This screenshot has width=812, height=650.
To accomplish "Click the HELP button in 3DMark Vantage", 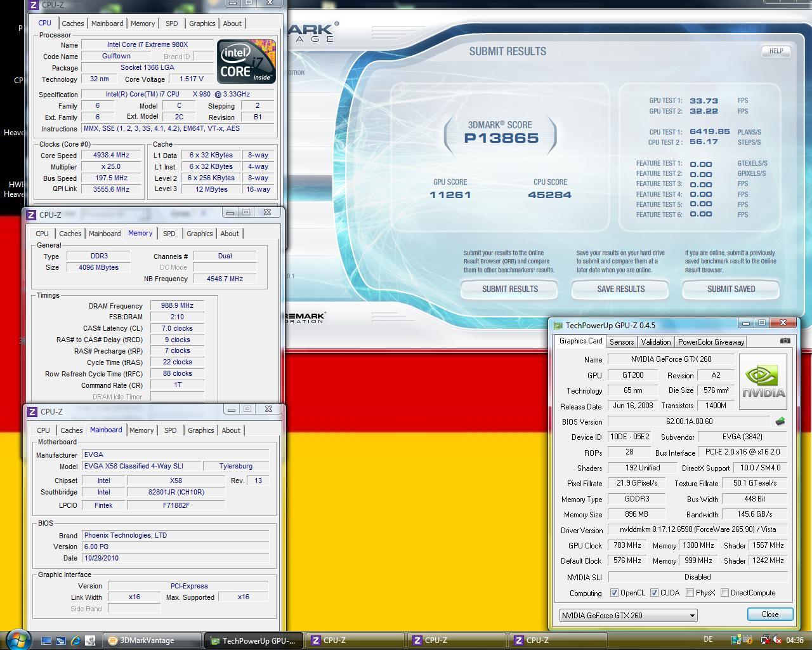I will pyautogui.click(x=776, y=51).
